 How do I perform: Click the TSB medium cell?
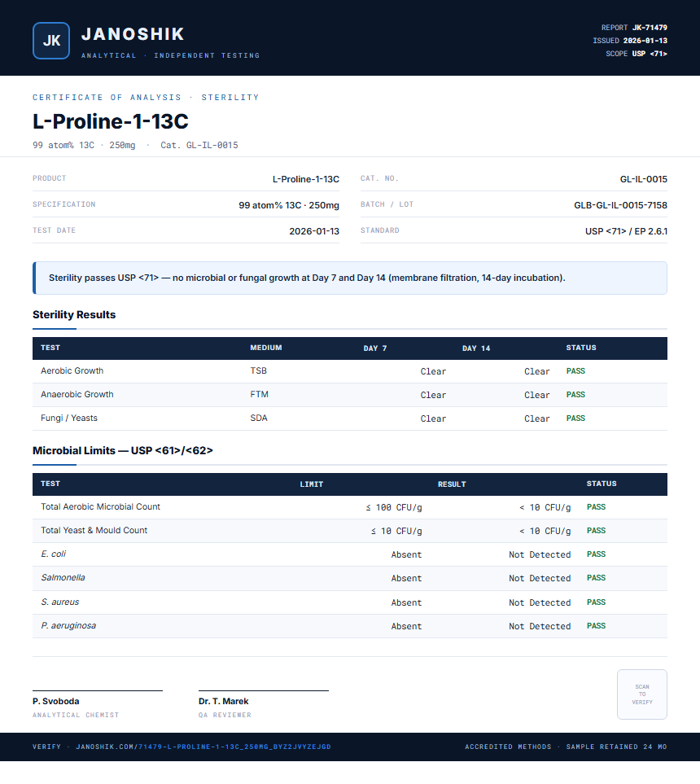[x=259, y=370]
